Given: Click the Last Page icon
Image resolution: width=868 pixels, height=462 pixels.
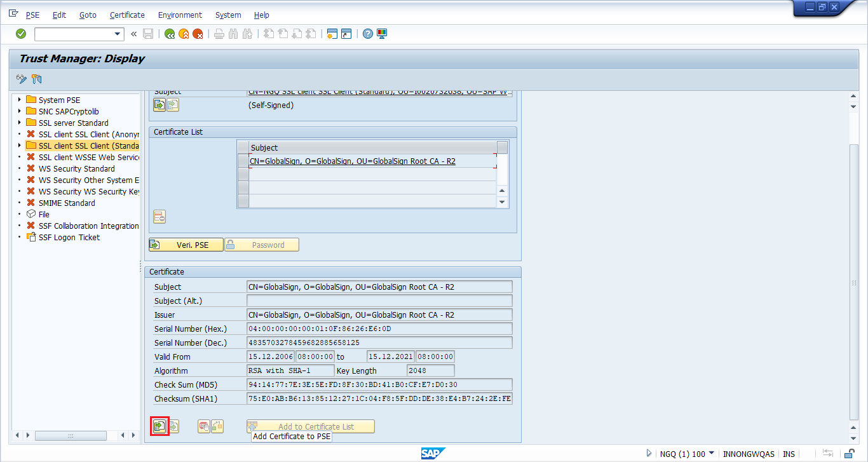Looking at the screenshot, I should [x=311, y=34].
